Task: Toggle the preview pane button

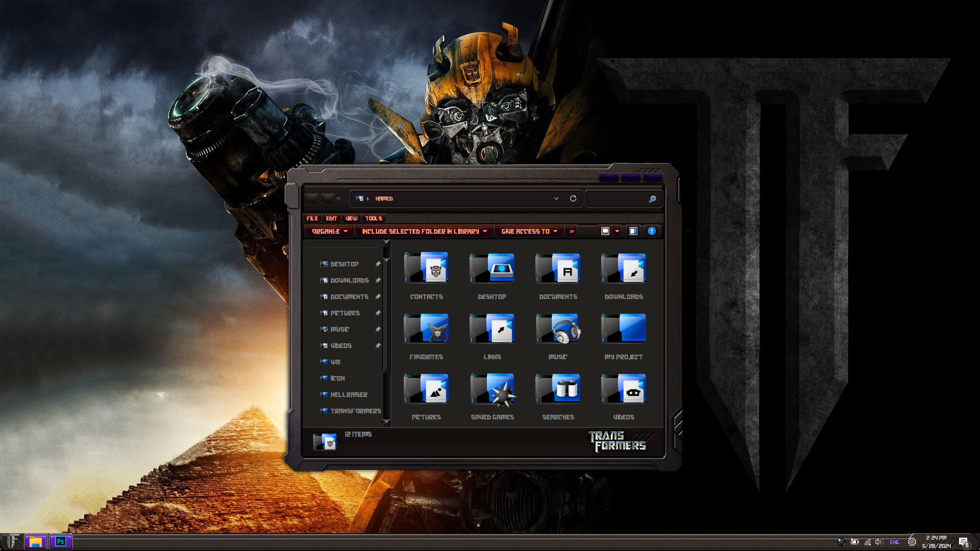Action: click(x=633, y=231)
